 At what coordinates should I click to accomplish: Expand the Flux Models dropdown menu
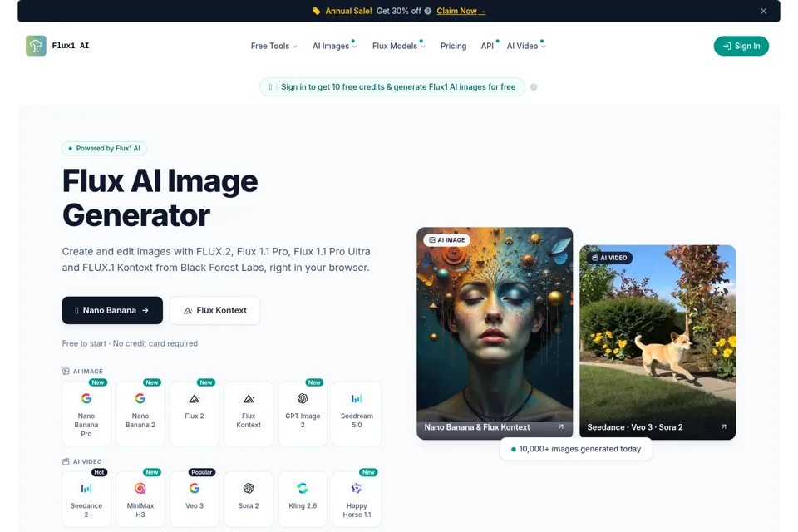(398, 46)
